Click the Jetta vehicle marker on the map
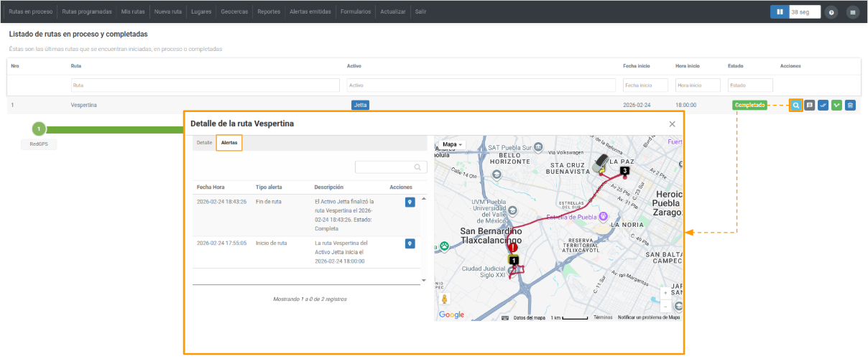Image resolution: width=868 pixels, height=359 pixels. pos(600,164)
